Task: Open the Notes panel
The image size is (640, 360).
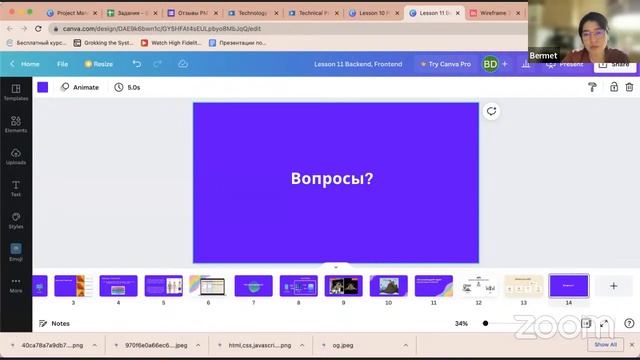Action: tap(54, 323)
